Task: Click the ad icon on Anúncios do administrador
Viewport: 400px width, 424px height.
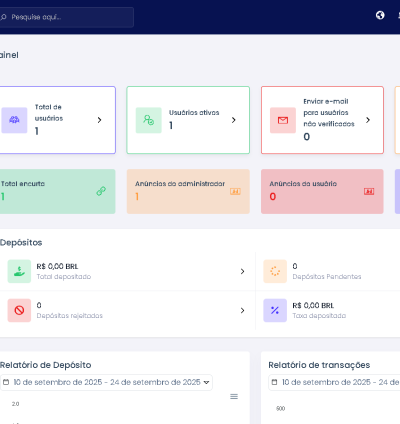Action: 235,191
